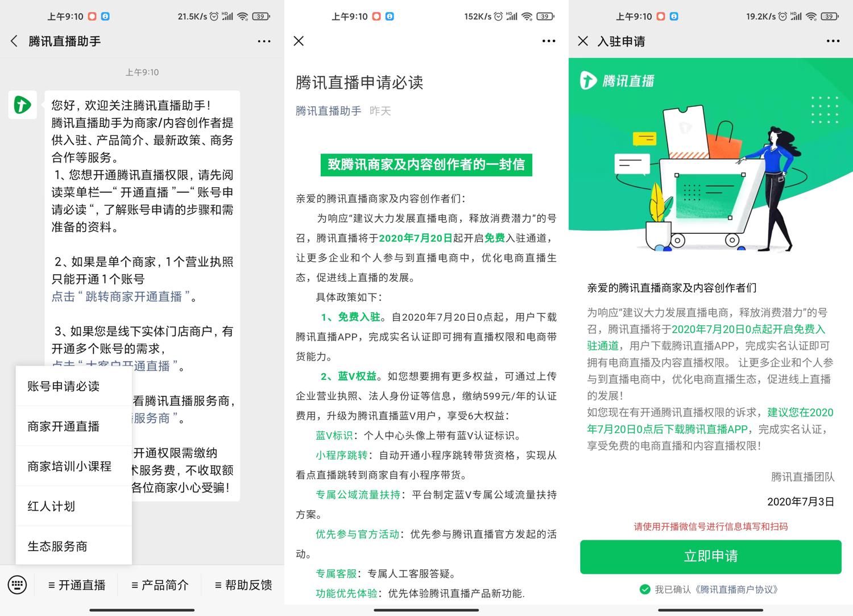Open more options in 腾讯直播助手 chat header
Viewport: 853px width, 616px height.
(x=264, y=41)
